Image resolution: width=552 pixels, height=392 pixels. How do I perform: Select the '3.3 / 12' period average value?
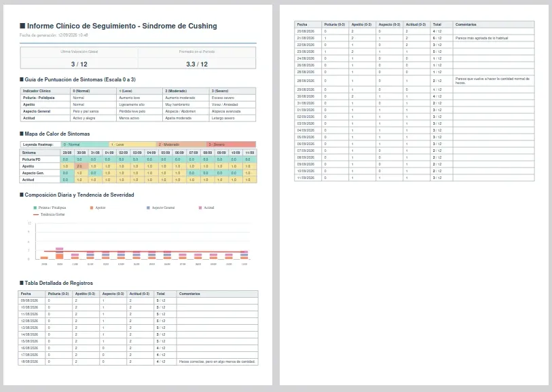pos(197,64)
